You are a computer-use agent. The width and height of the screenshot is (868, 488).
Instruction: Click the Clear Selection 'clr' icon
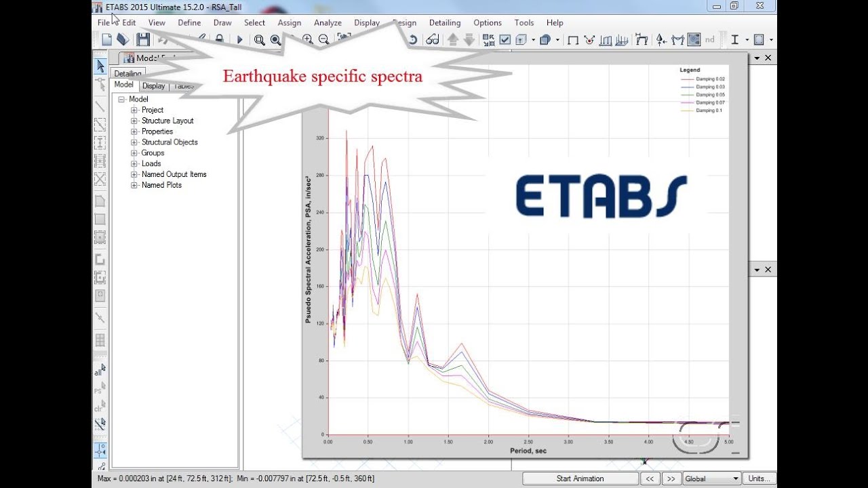(x=99, y=408)
